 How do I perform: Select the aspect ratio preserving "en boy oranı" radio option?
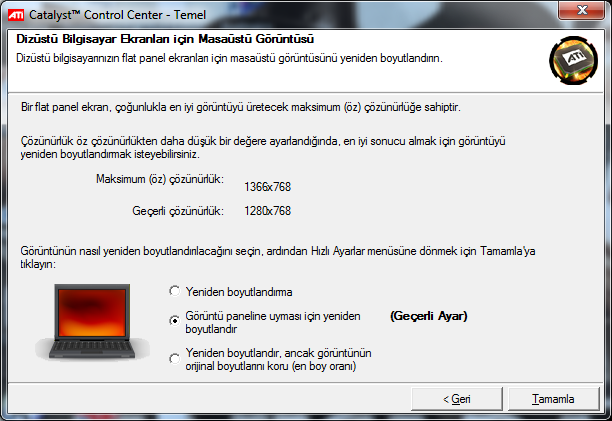(x=174, y=358)
